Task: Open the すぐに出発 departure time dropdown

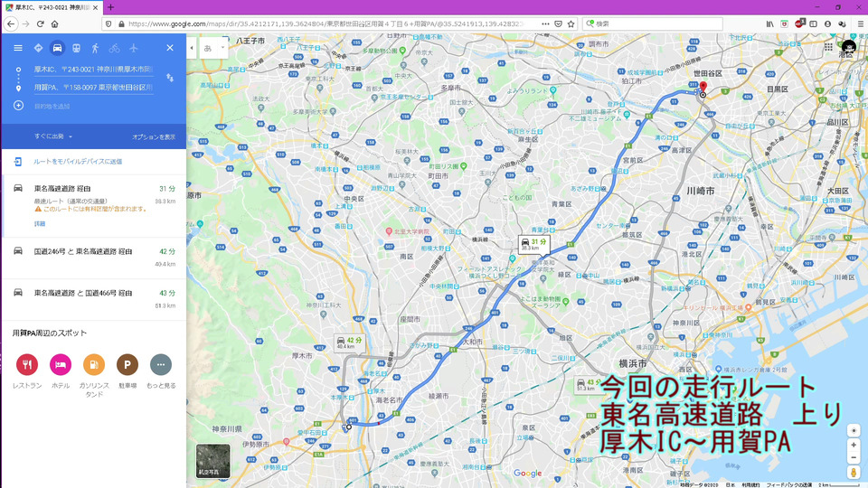Action: tap(53, 136)
